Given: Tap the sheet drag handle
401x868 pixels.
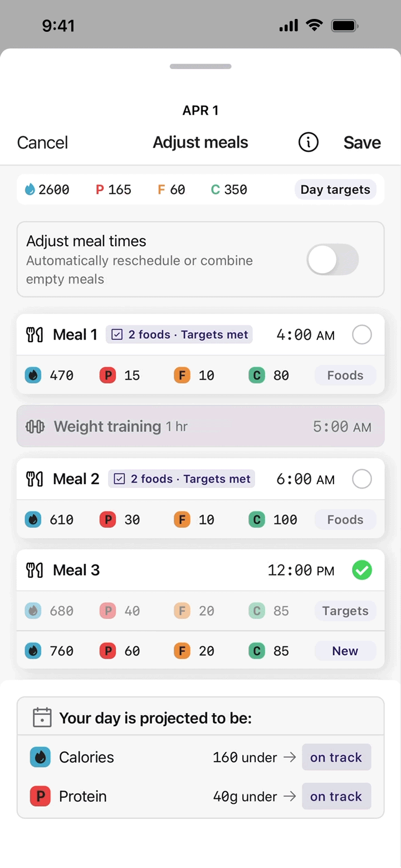Looking at the screenshot, I should [200, 66].
